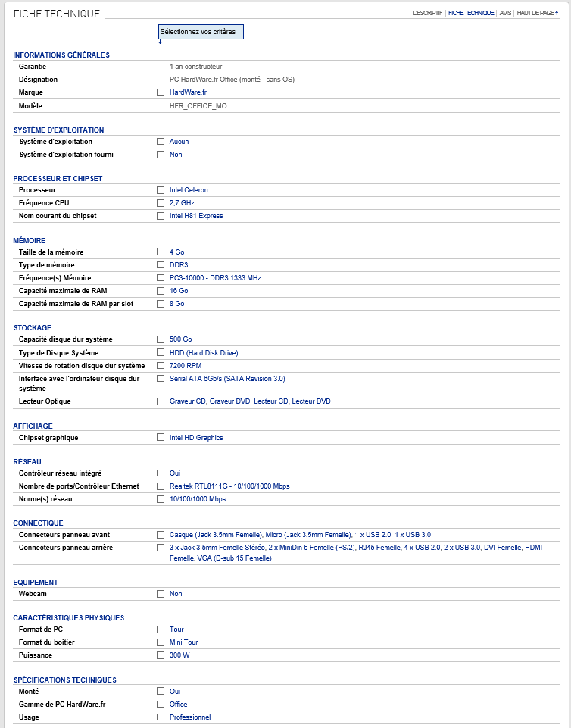571x728 pixels.
Task: Click the PC HardWare.fr Office désignation text
Action: (x=232, y=80)
